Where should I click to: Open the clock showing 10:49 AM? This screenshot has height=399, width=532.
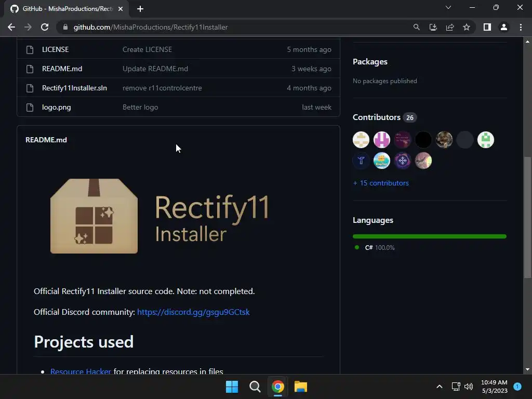coord(494,387)
